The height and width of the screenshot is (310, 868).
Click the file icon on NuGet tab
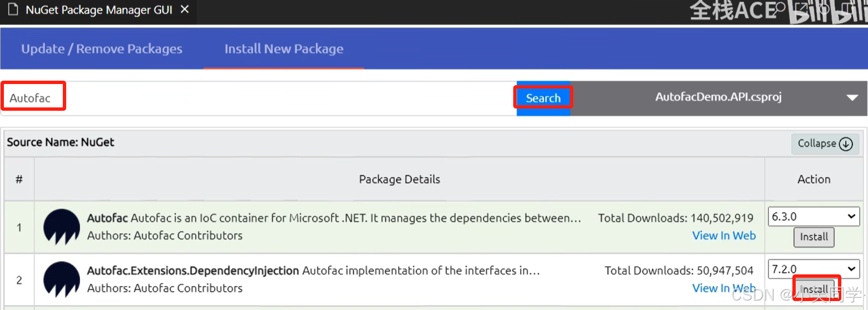click(13, 11)
